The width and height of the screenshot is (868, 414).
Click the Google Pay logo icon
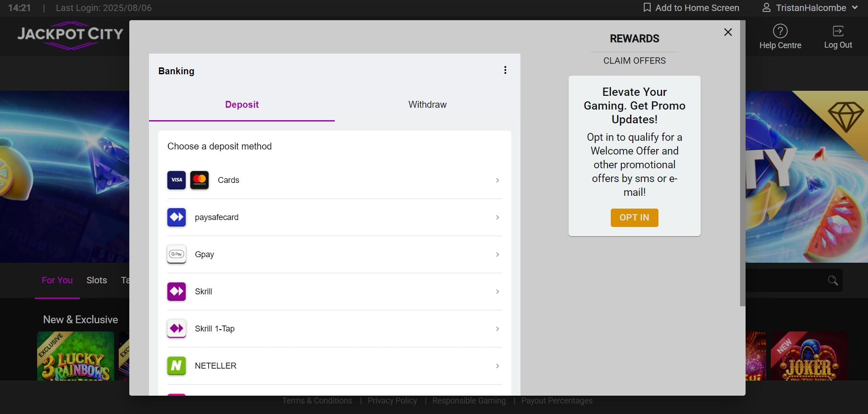[x=177, y=254]
